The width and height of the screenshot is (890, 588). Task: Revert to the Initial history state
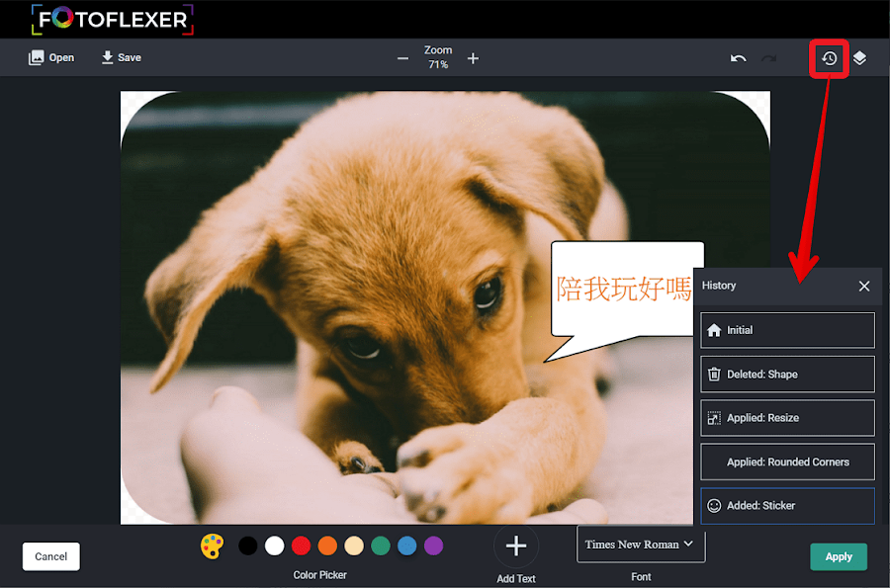[786, 330]
